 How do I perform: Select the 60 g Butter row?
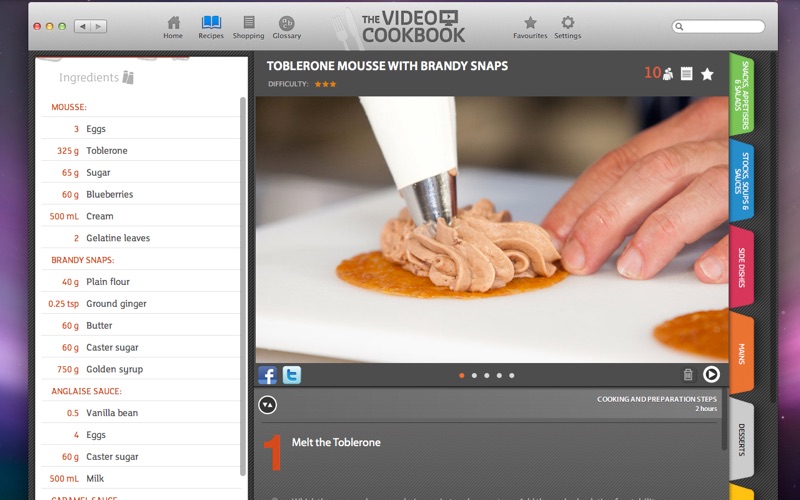[x=141, y=326]
